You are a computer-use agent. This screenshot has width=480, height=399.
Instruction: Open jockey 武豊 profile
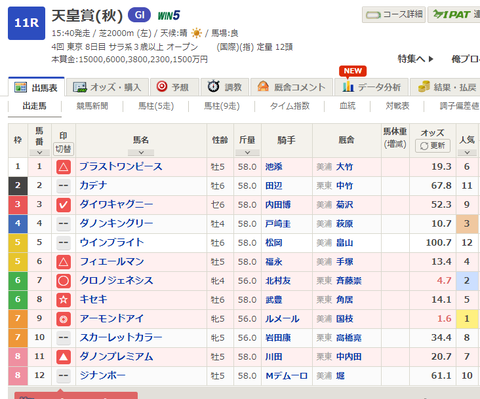coord(274,300)
